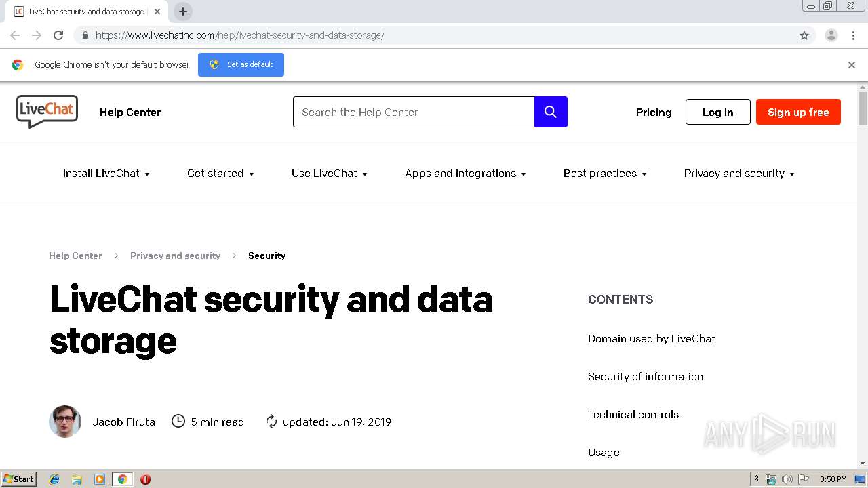Click the red antivirus taskbar icon
The height and width of the screenshot is (488, 868).
pos(145,479)
